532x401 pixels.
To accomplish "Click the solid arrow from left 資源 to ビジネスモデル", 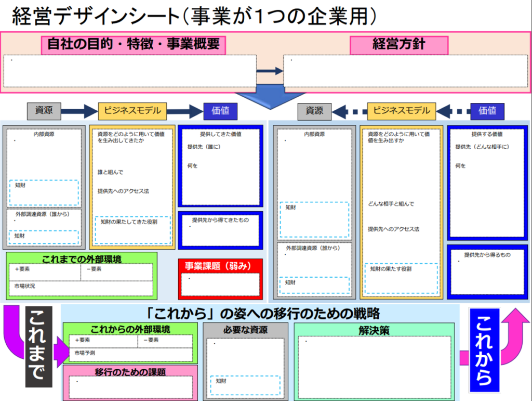I will click(79, 111).
